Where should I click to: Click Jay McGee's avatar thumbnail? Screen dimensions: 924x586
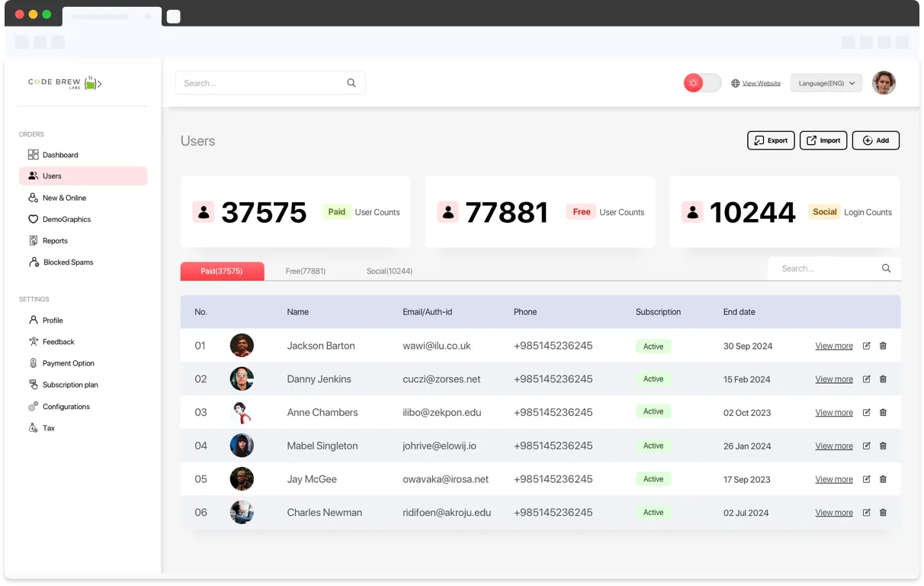[x=242, y=479]
